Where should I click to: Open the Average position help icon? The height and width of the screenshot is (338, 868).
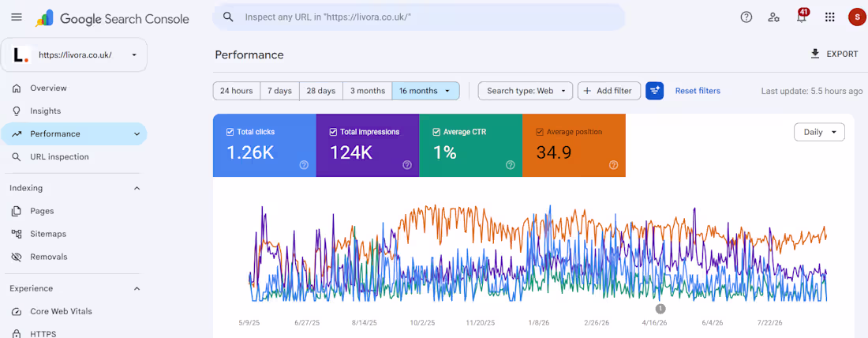[x=613, y=164]
